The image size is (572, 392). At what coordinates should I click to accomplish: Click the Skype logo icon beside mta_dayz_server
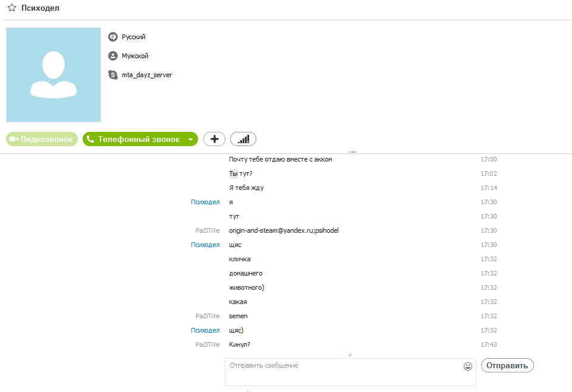pos(113,75)
